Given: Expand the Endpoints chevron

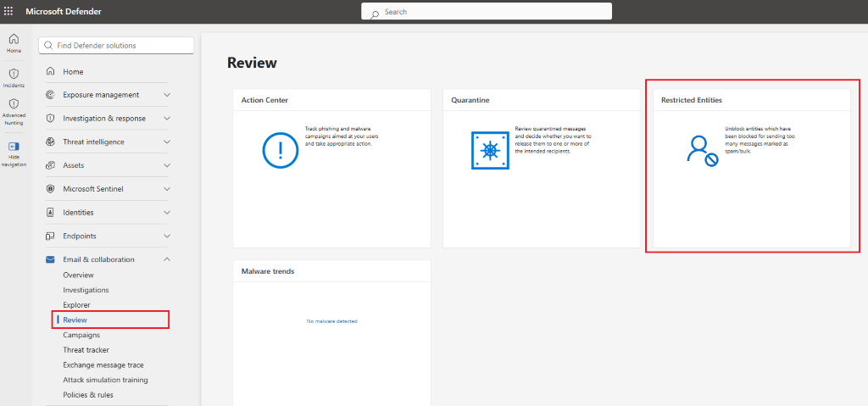Looking at the screenshot, I should point(167,236).
